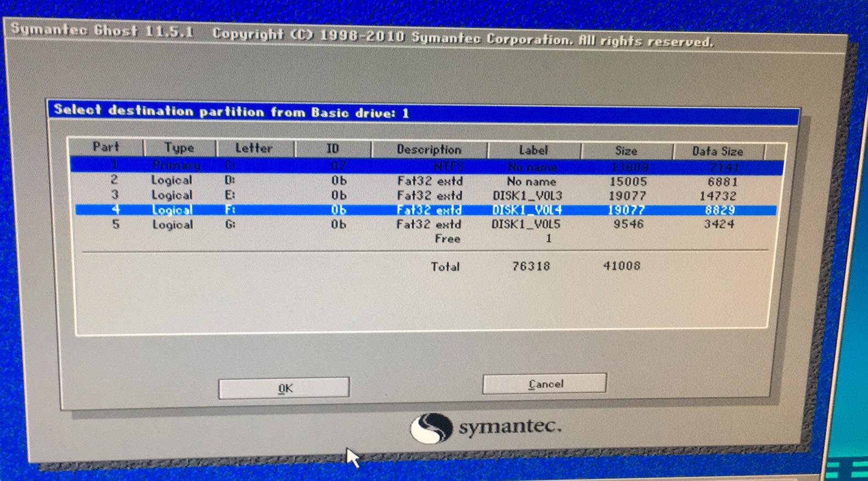Cancel the destination partition selection
This screenshot has height=481, width=868.
point(544,384)
